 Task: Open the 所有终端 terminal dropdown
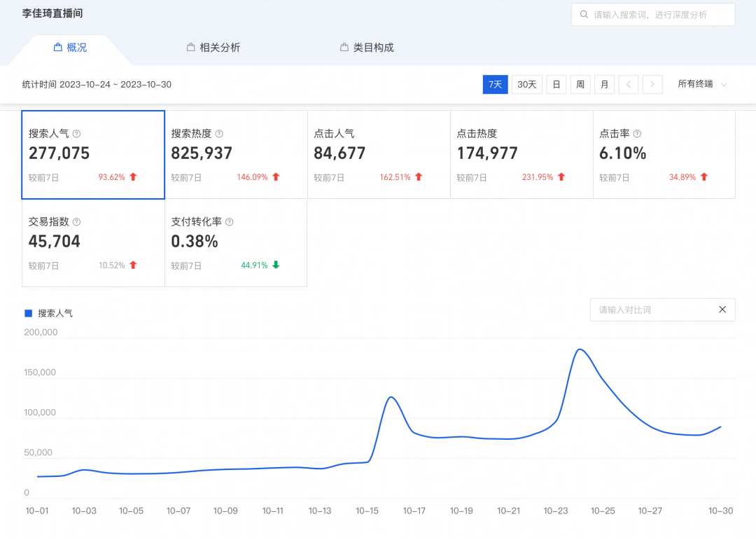coord(702,85)
